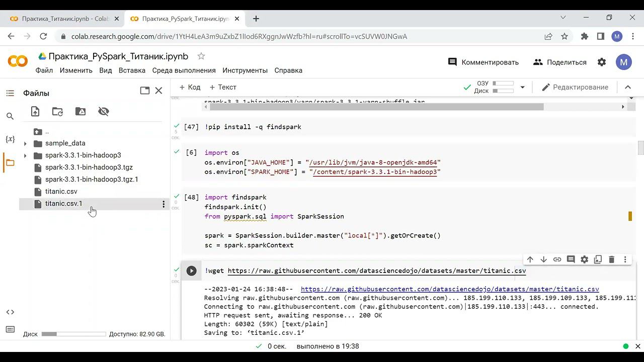
Task: Close the Files panel
Action: point(158,90)
